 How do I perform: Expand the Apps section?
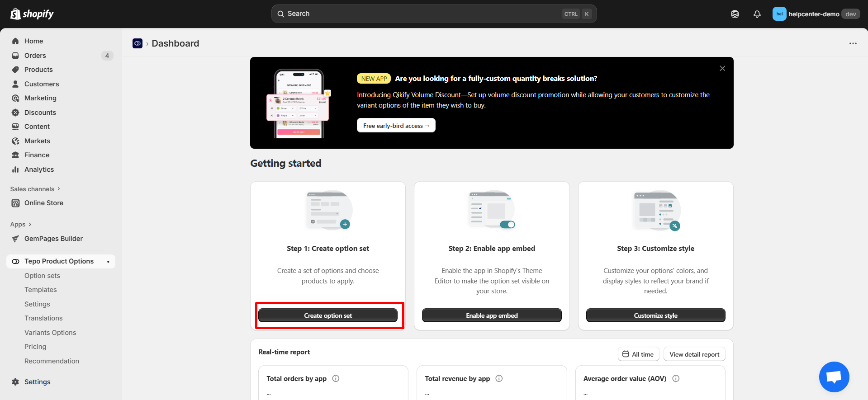[x=21, y=224]
